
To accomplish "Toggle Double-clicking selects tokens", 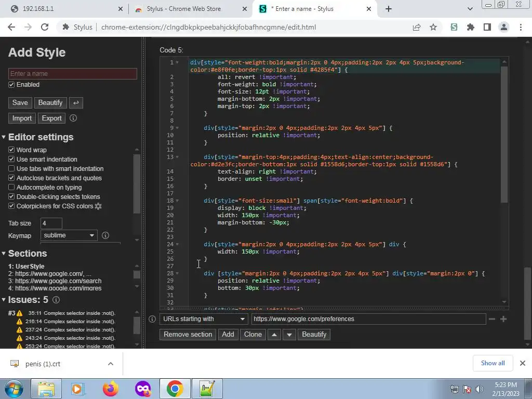I will 11,196.
